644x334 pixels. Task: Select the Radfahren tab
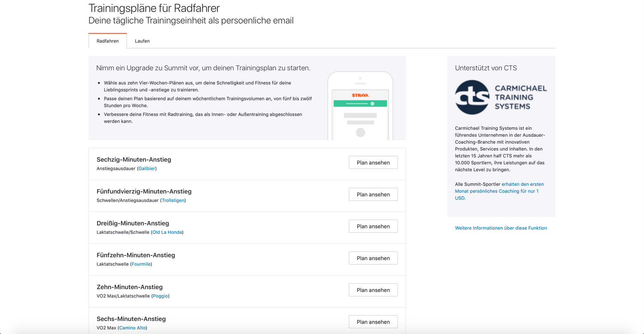pyautogui.click(x=108, y=41)
